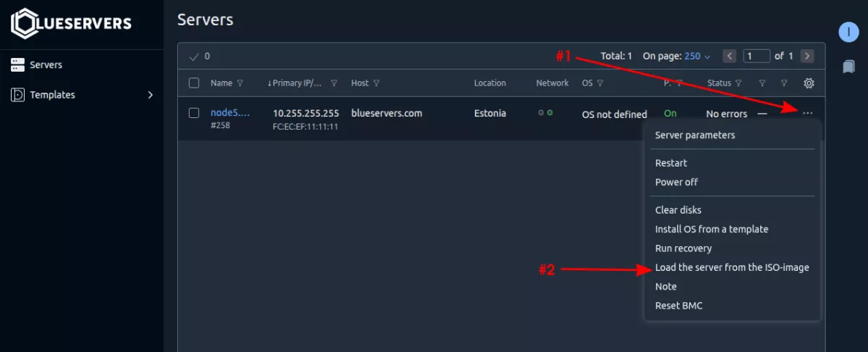868x352 pixels.
Task: Click MAC address FC:EC:EF:11:11:11
Action: coord(306,127)
